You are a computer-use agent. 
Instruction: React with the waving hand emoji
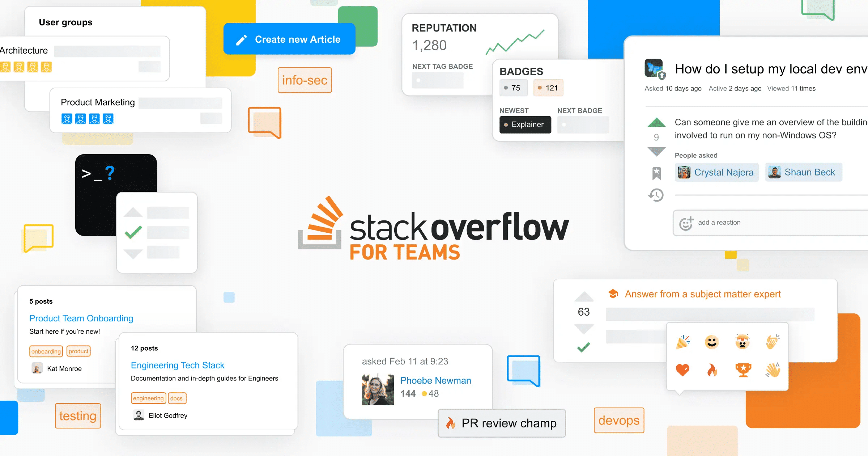pos(773,370)
